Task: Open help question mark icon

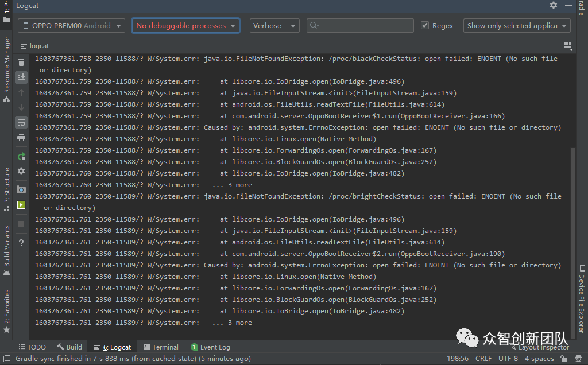Action: coord(21,243)
